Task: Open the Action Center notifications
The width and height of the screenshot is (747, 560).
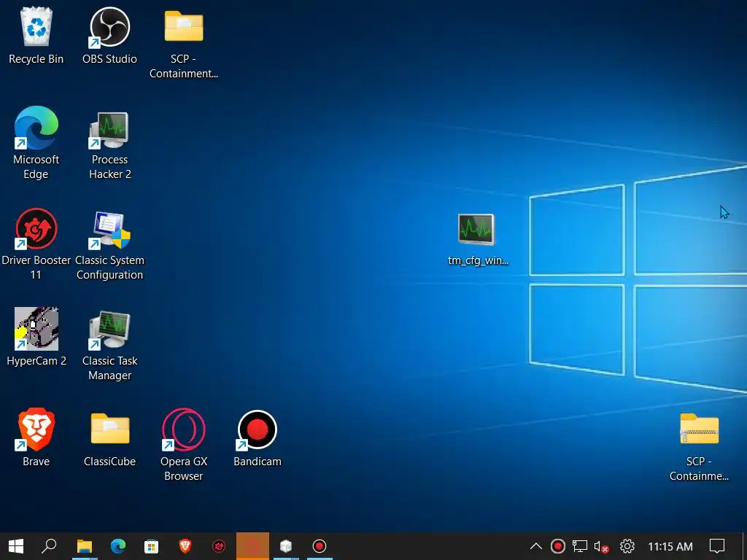Action: pyautogui.click(x=717, y=546)
